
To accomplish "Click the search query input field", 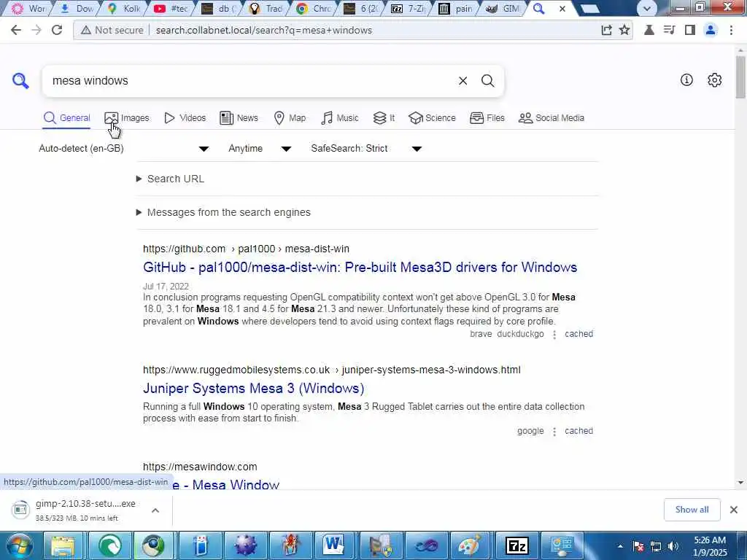I will pyautogui.click(x=250, y=81).
